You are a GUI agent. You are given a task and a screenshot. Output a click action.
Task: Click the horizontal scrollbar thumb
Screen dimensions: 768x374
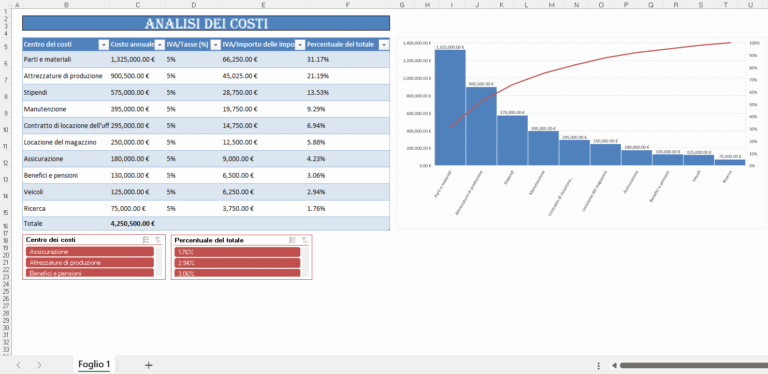(x=693, y=365)
